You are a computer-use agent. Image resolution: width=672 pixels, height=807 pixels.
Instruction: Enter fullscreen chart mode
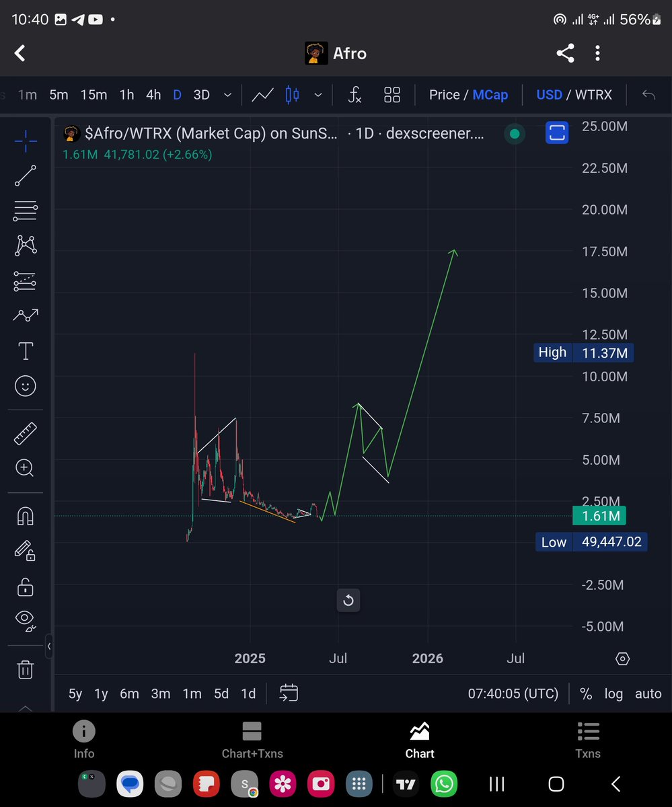tap(557, 133)
